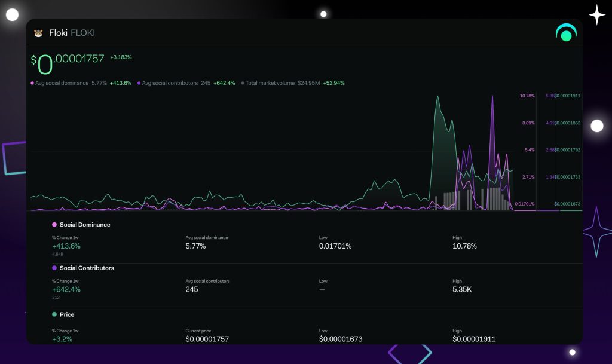
Task: Click the $0.00001852 price axis label
Action: 567,123
